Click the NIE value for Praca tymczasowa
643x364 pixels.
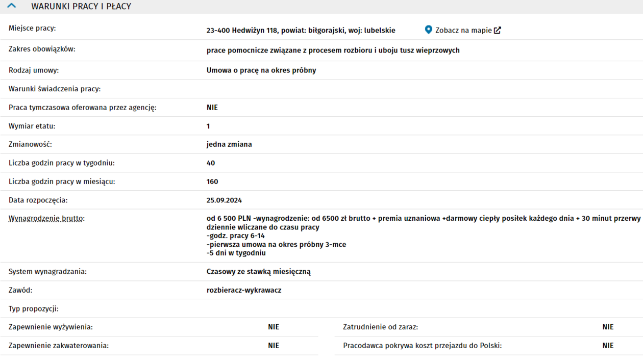(212, 108)
